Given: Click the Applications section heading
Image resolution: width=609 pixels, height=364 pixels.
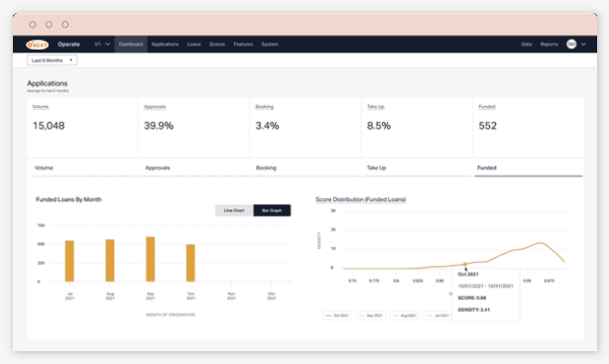Looking at the screenshot, I should click(x=47, y=83).
